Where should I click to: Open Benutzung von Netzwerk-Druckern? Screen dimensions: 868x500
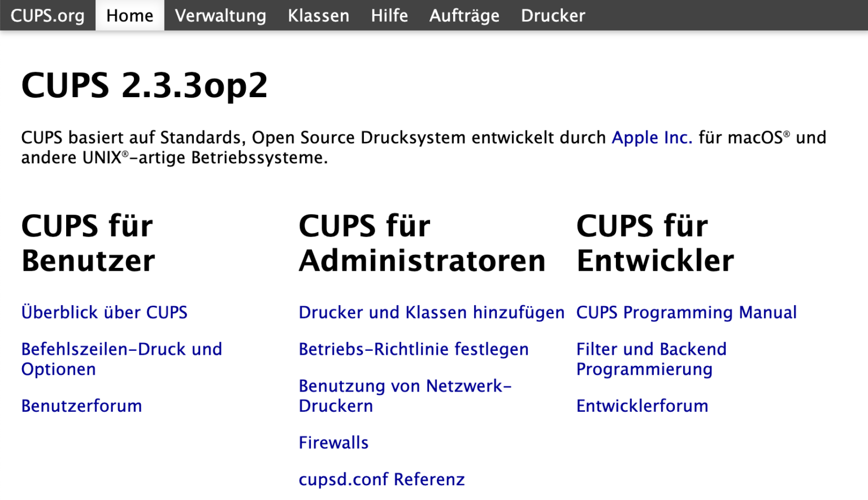coord(405,395)
